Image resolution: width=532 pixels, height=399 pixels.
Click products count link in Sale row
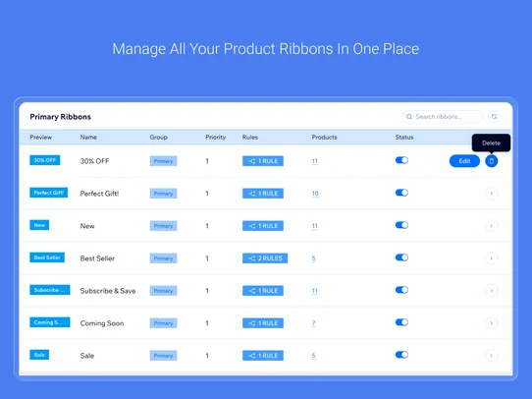coord(313,356)
